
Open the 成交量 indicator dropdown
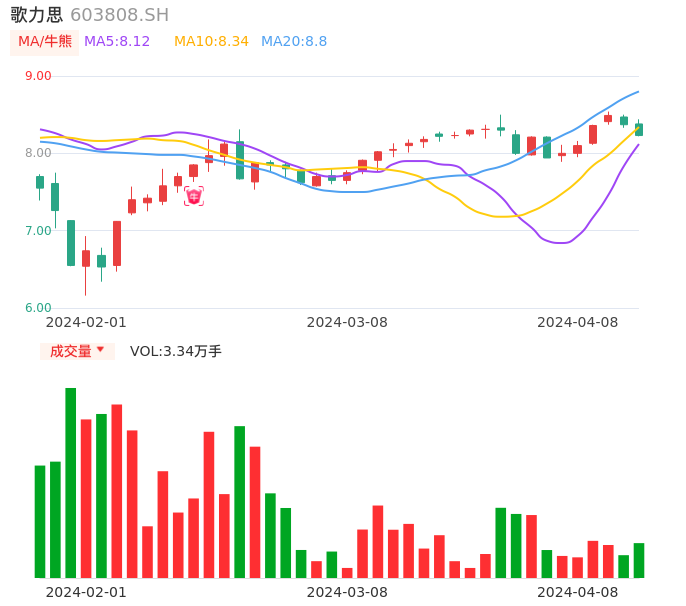77,351
